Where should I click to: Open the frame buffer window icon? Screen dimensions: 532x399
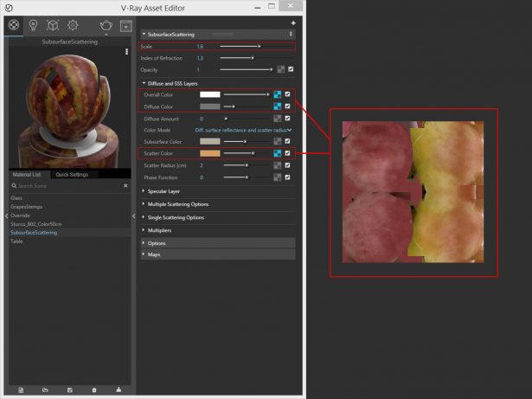(126, 26)
